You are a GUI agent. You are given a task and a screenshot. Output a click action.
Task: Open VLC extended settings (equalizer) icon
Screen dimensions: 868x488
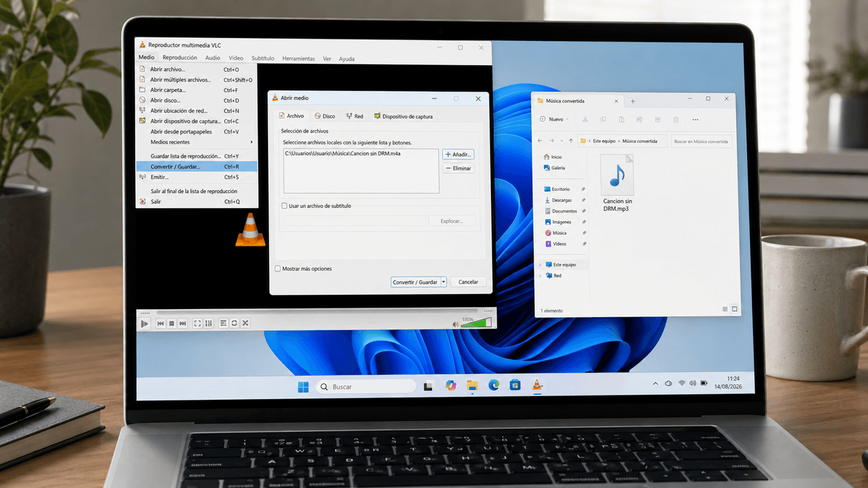point(208,324)
